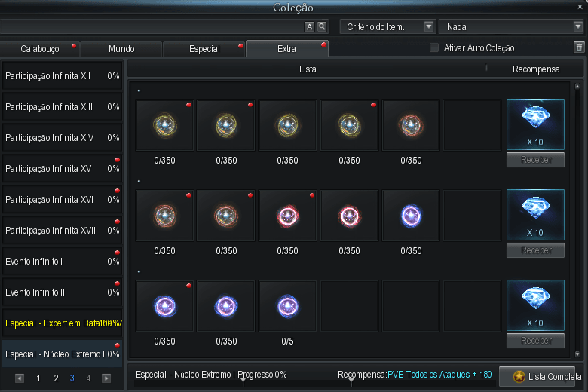588x392 pixels.
Task: Select Participação Infinita XVI entry
Action: pyautogui.click(x=63, y=200)
